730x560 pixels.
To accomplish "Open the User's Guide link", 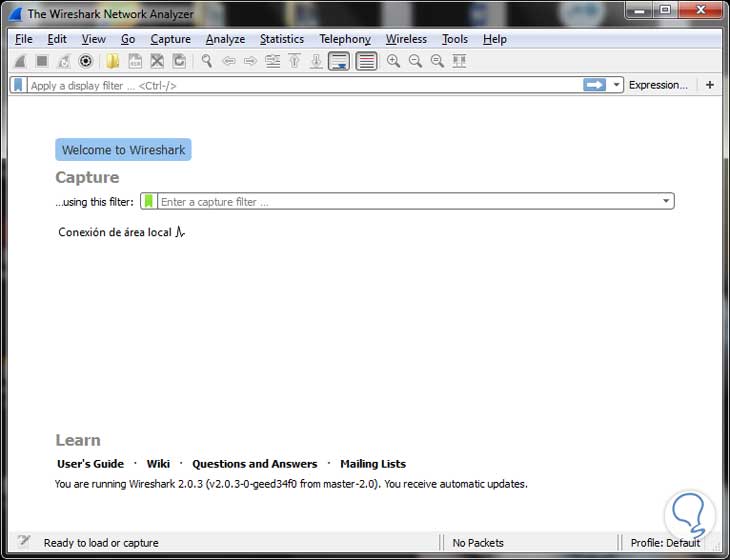I will tap(90, 464).
